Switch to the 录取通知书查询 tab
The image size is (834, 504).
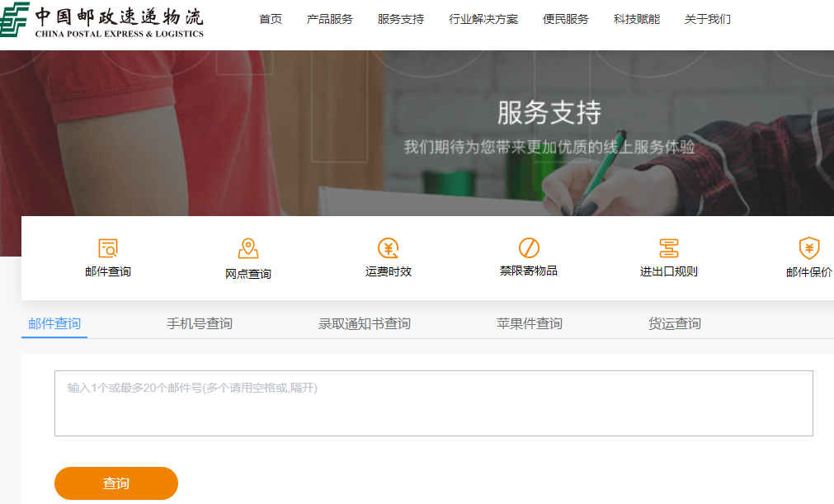[x=365, y=323]
